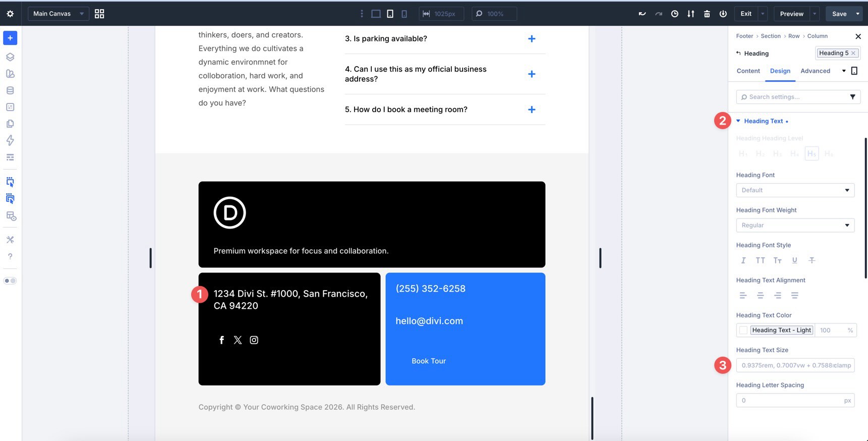This screenshot has width=868, height=441.
Task: Click the Book Tour button
Action: point(429,361)
